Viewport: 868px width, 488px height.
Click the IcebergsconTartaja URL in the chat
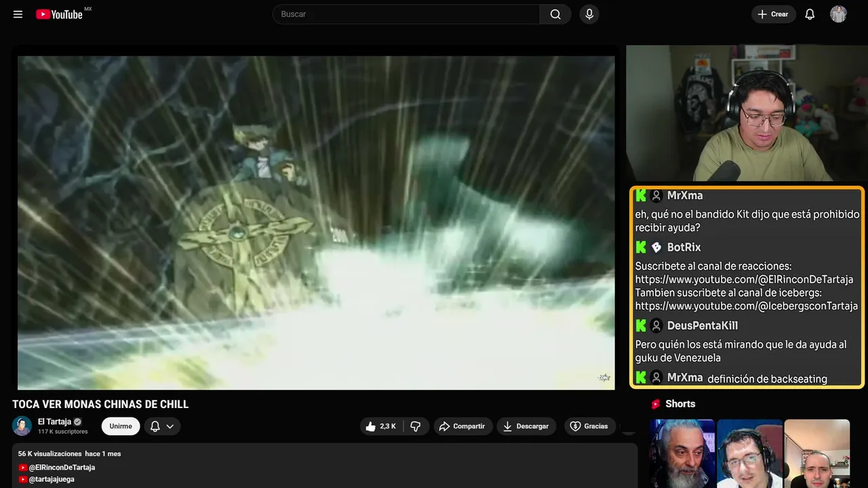[747, 306]
